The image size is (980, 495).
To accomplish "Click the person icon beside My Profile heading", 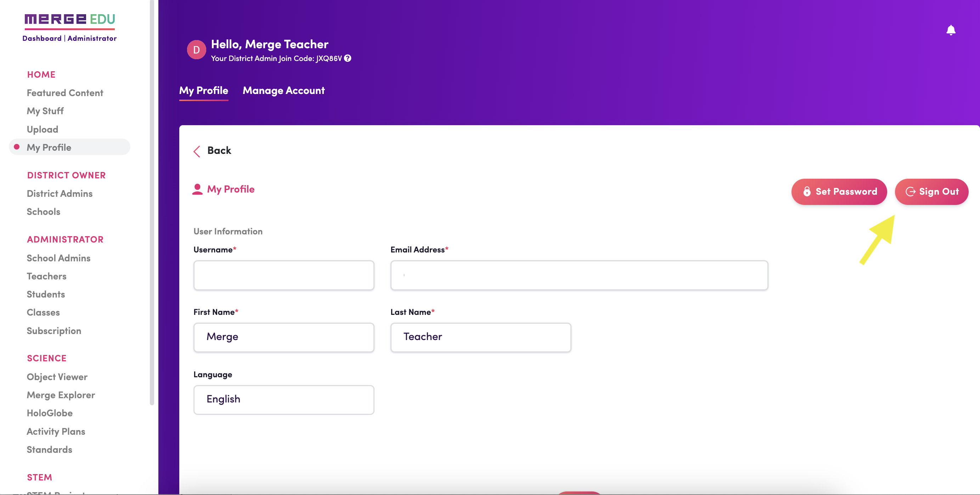I will (197, 189).
